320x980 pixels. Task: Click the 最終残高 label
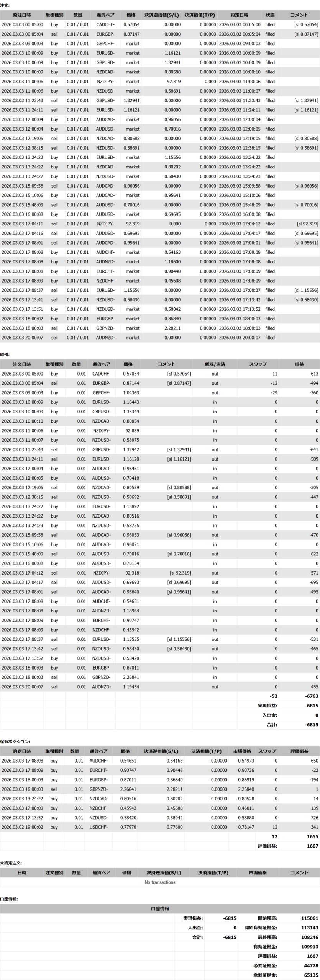[x=267, y=937]
